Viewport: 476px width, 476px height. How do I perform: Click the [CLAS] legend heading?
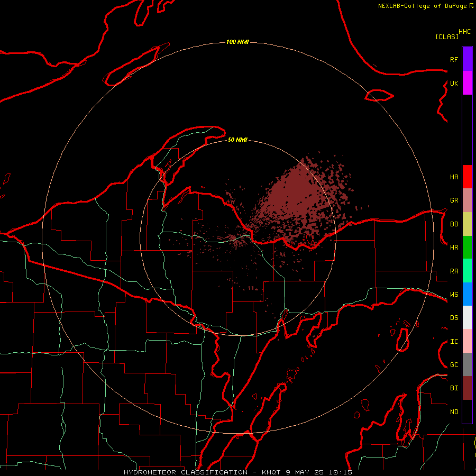coord(447,36)
